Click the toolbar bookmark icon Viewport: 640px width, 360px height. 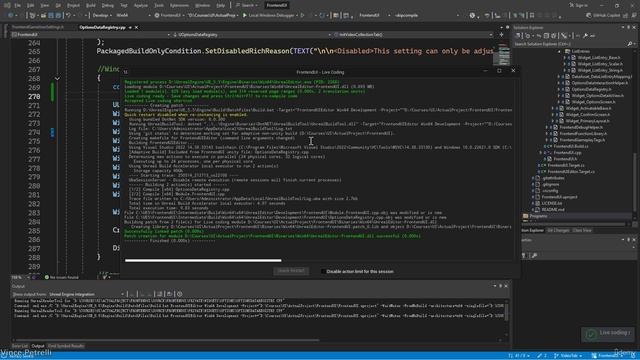(x=532, y=16)
